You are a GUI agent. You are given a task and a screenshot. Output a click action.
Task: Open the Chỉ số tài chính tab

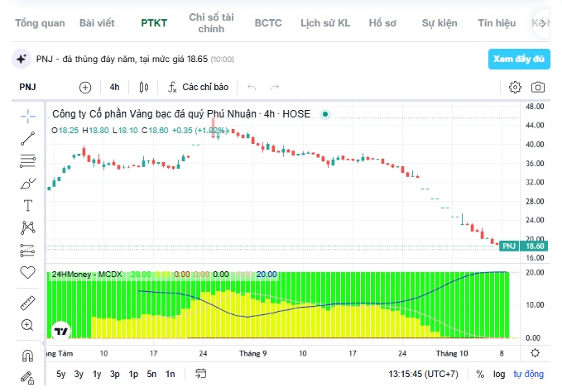211,23
